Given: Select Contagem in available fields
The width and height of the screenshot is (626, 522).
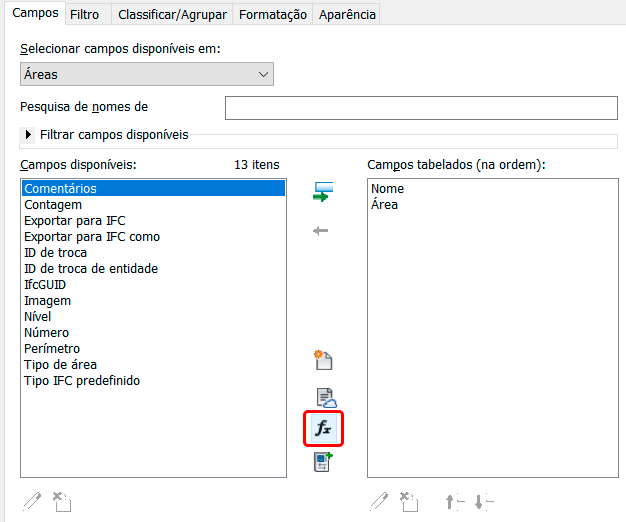Looking at the screenshot, I should pyautogui.click(x=153, y=204).
